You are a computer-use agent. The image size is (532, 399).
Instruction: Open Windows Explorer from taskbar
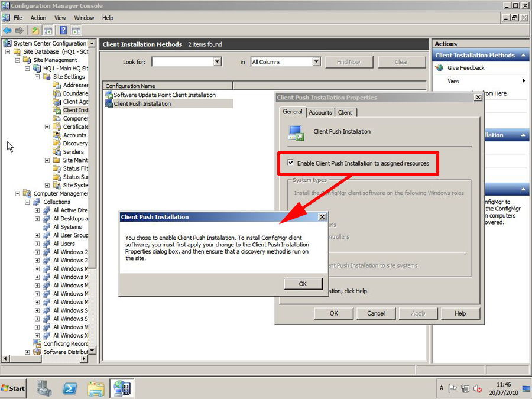pos(96,388)
